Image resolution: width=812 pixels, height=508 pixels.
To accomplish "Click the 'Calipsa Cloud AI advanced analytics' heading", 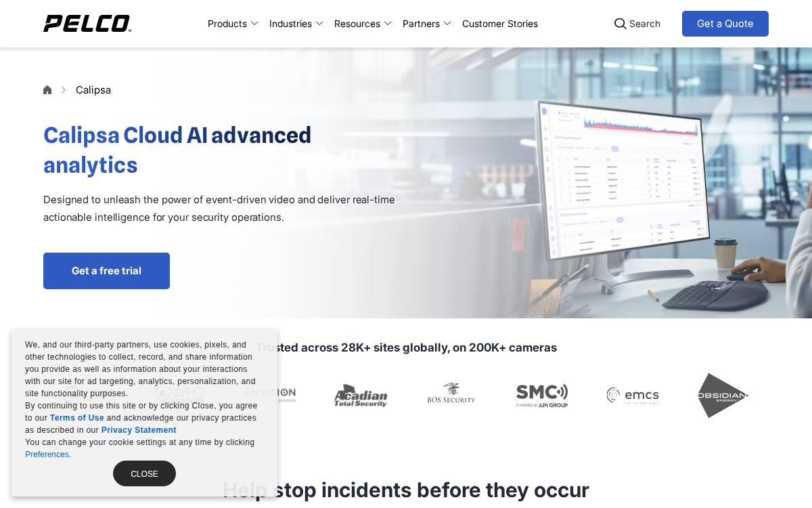I will [177, 150].
